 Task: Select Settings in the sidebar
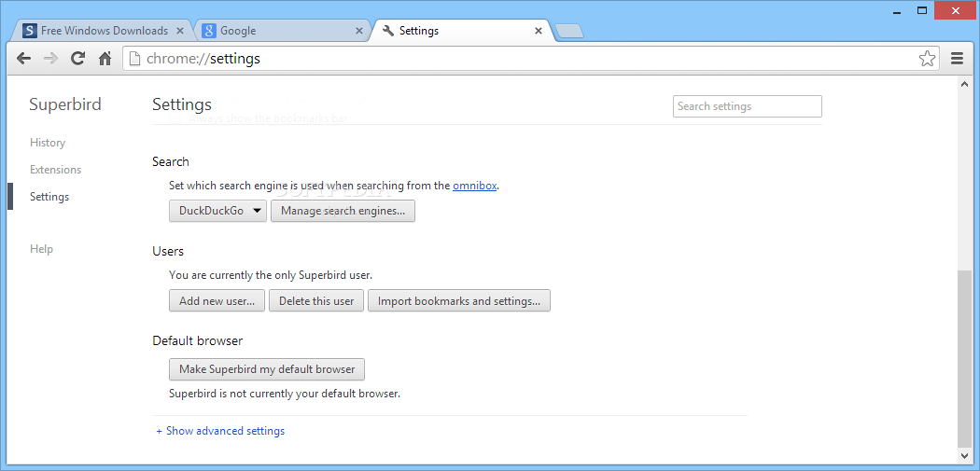(x=49, y=197)
